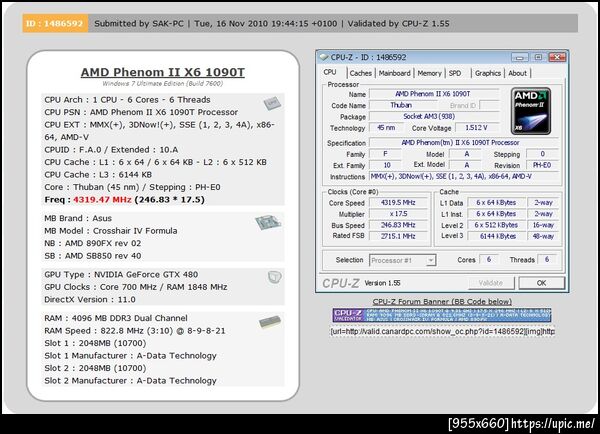Click the Slot 1 Manufacturer : A-Data Technology line
600x434 pixels.
point(130,356)
